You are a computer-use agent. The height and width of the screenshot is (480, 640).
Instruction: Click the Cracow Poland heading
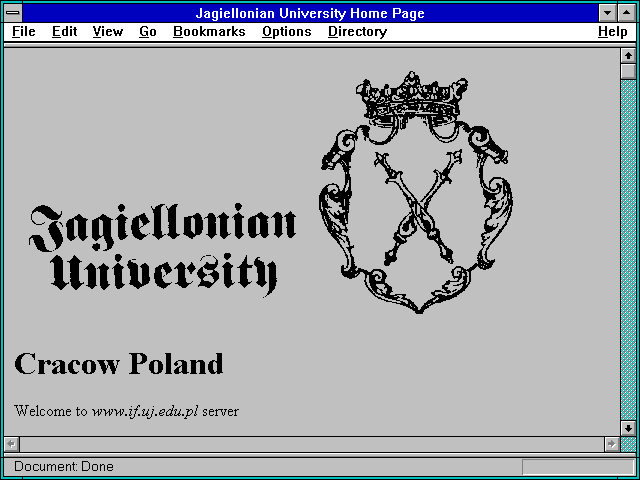tap(119, 364)
